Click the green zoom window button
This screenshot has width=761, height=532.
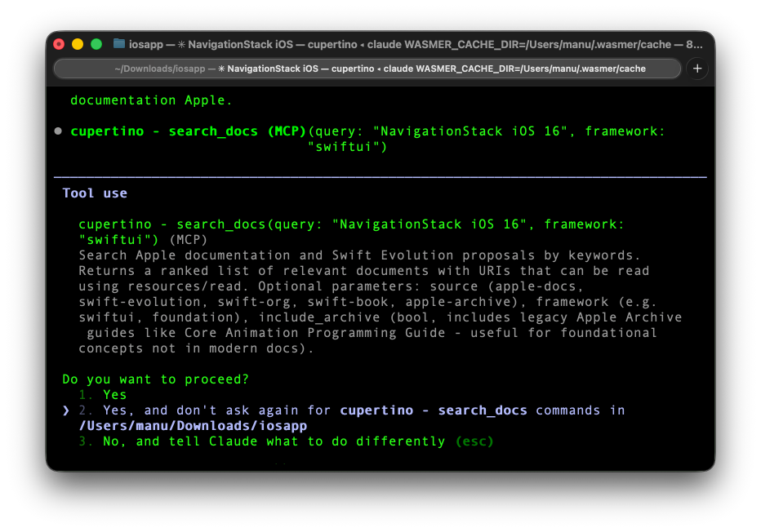(96, 44)
